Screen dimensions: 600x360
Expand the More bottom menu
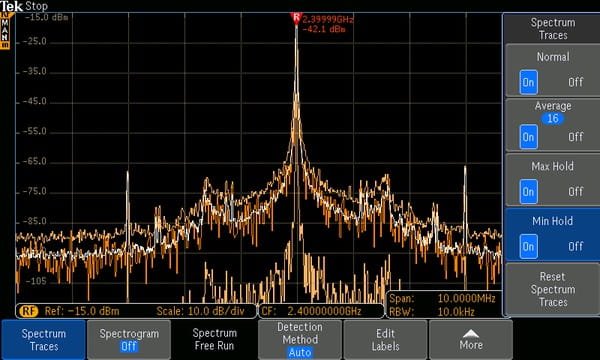471,340
